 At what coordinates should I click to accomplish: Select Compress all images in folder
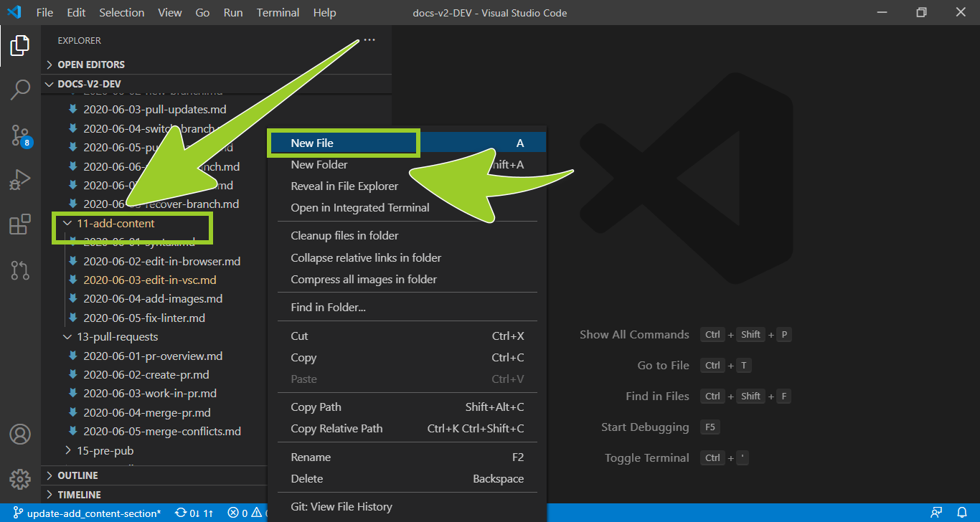(x=407, y=280)
